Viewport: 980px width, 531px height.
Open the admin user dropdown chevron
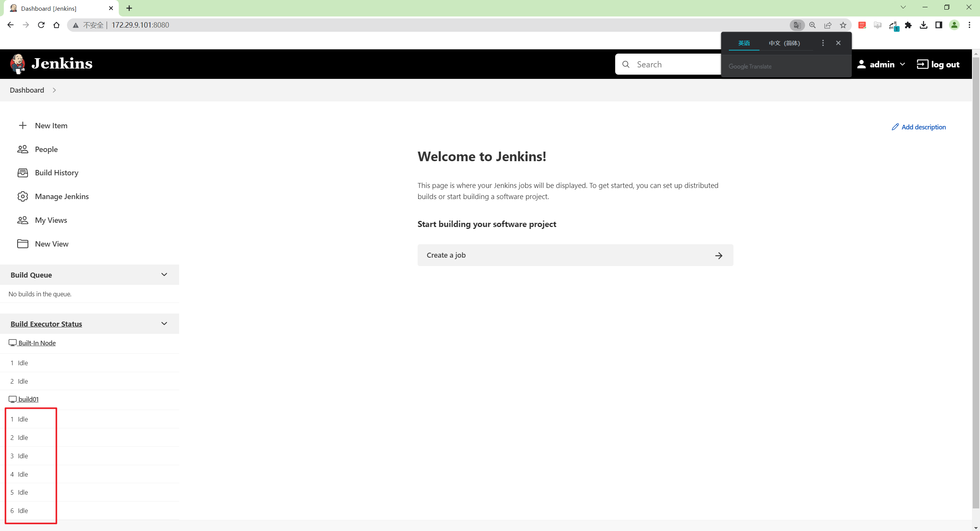click(902, 64)
